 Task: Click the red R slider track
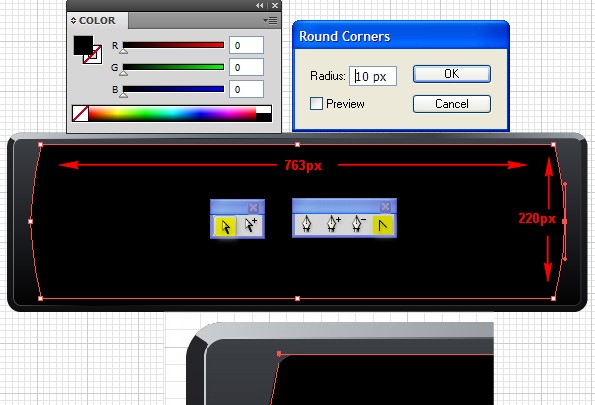click(173, 45)
